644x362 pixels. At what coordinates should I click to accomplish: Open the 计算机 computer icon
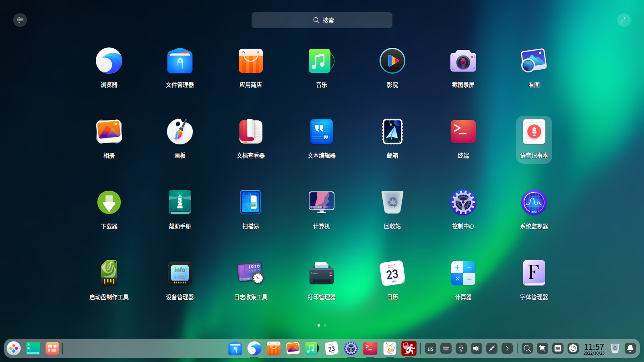click(x=322, y=202)
